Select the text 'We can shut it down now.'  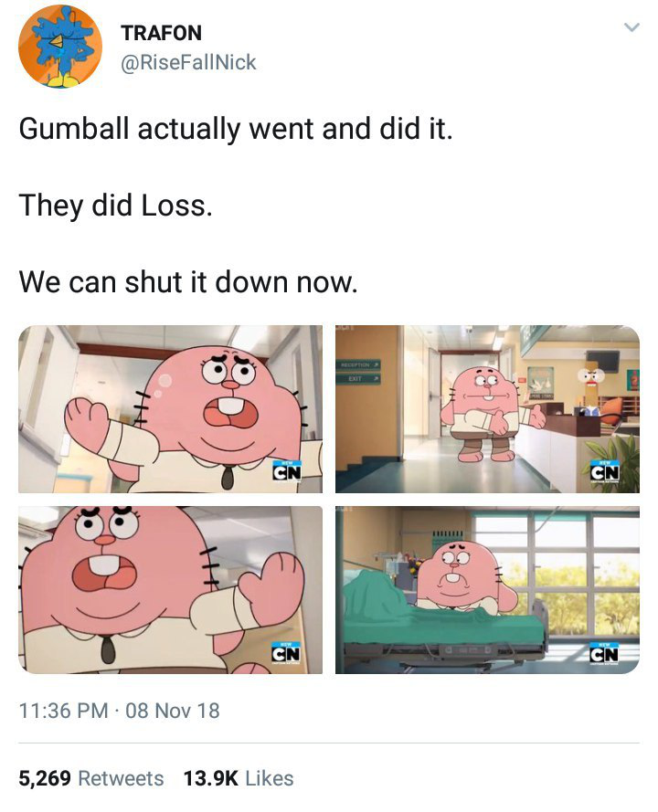[188, 282]
